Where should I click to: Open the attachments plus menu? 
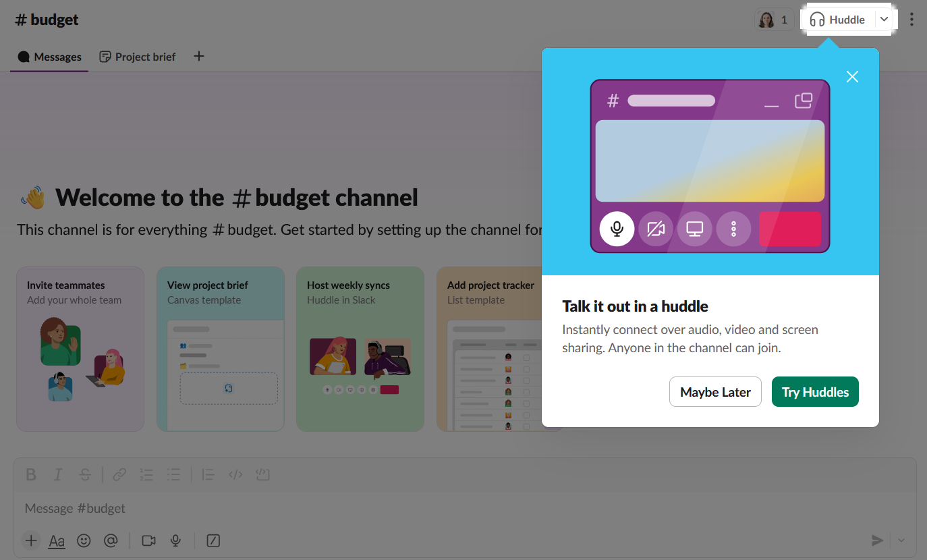[x=30, y=540]
